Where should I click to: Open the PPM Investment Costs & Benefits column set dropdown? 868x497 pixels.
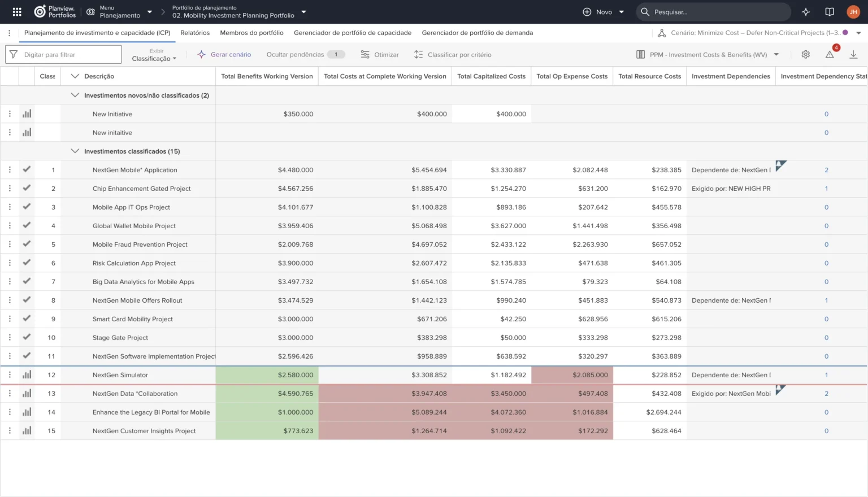[708, 54]
